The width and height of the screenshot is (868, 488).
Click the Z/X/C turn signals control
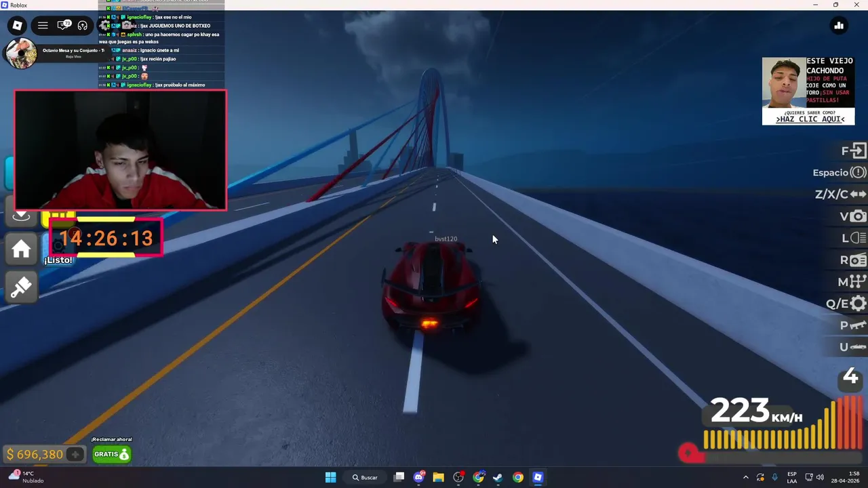(841, 195)
